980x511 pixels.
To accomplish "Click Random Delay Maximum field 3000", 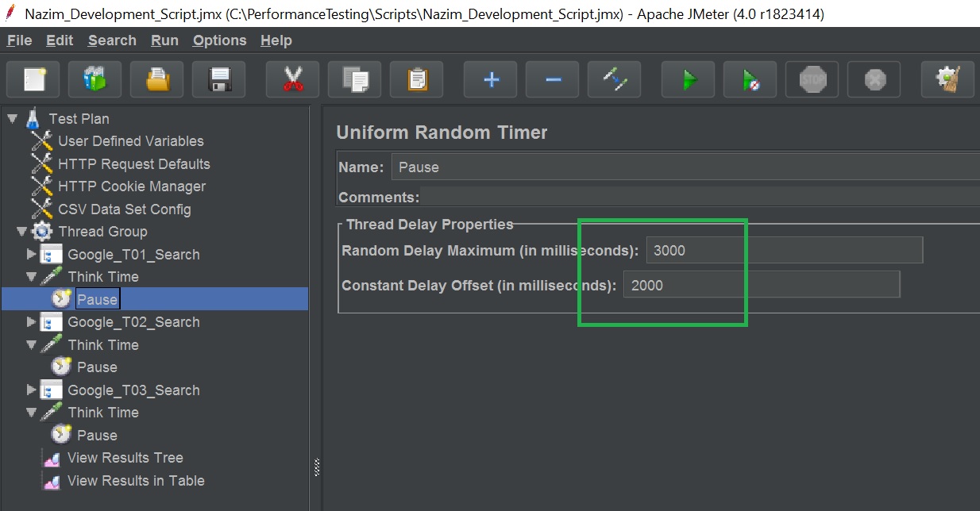I will 785,250.
